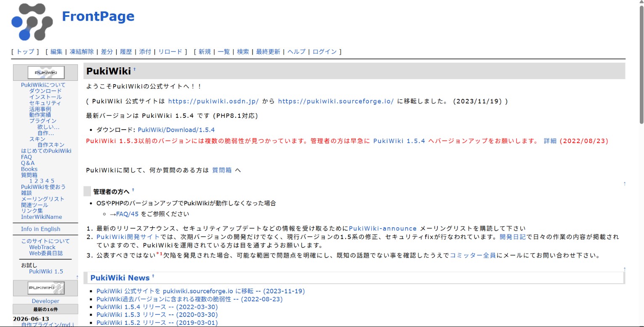Image resolution: width=644 pixels, height=327 pixels.
Task: Open 検索 (search) in the navigation bar
Action: [x=243, y=52]
